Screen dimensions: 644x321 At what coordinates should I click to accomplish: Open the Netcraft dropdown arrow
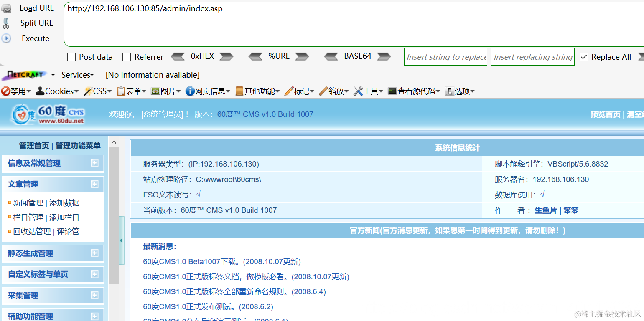[x=53, y=75]
